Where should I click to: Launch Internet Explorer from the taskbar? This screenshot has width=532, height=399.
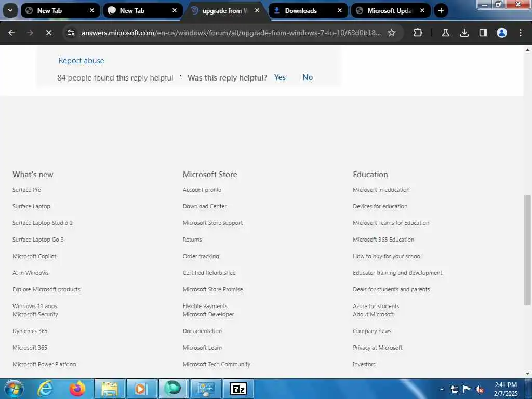(x=45, y=389)
